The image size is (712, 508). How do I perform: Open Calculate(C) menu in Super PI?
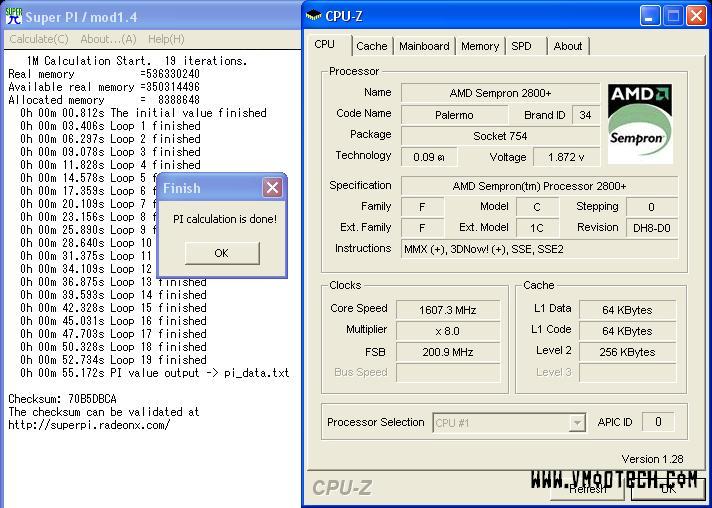tap(39, 39)
